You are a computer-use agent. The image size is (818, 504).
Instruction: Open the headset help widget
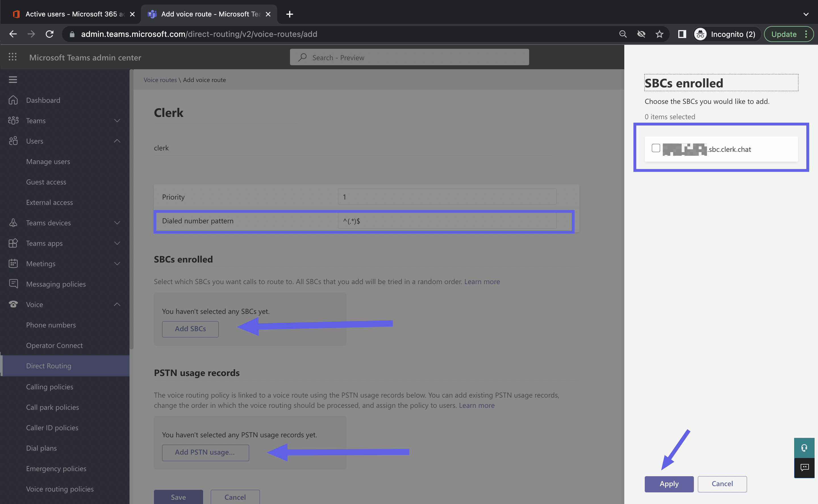pyautogui.click(x=804, y=448)
